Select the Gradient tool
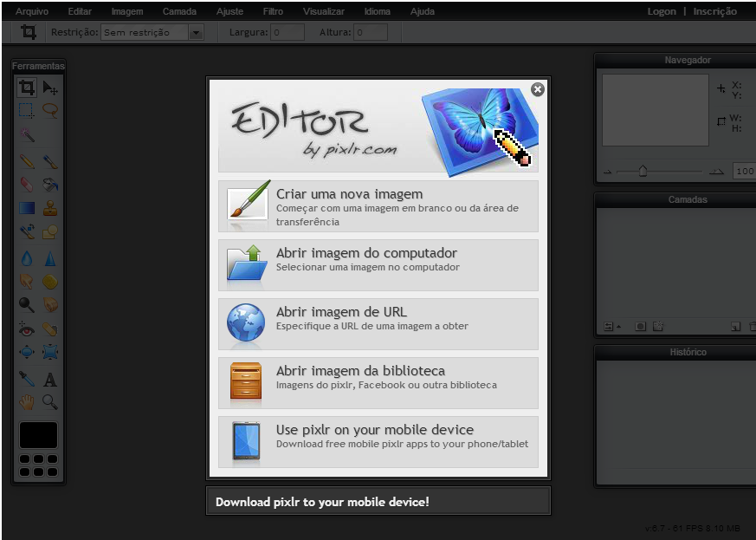Viewport: 756px width, 540px height. [27, 207]
